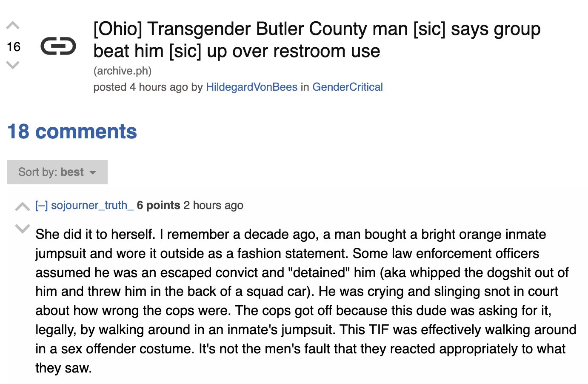Click the posted 4 hours ago text

coord(140,87)
